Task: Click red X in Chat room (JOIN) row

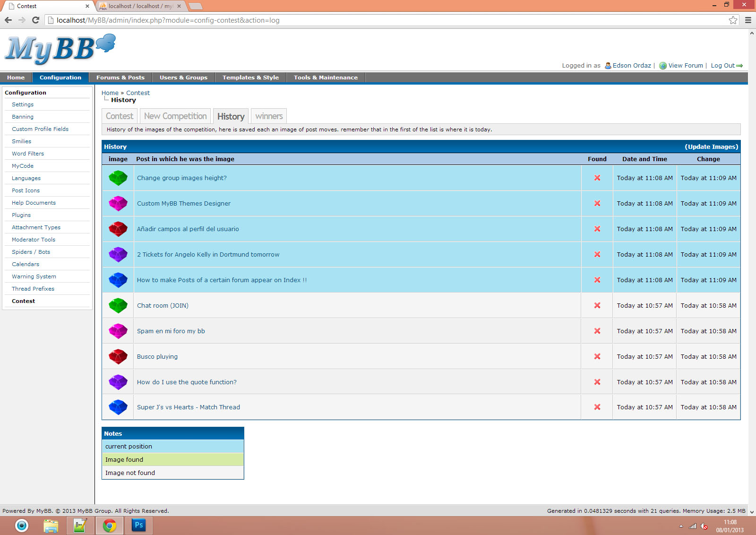Action: tap(597, 306)
